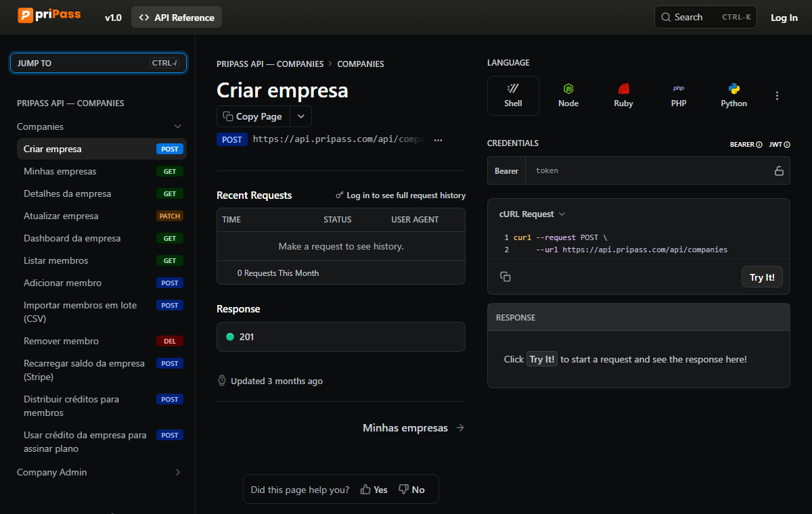
Task: Open Listar membros endpoint
Action: click(101, 260)
